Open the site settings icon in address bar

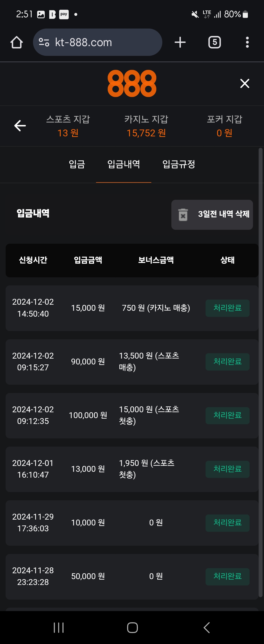tap(44, 42)
